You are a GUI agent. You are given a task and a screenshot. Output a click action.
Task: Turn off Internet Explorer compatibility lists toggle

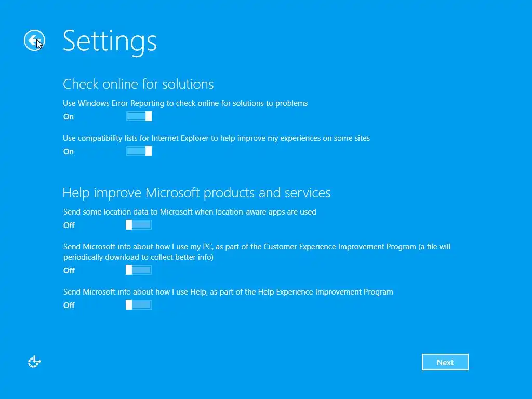pyautogui.click(x=139, y=151)
